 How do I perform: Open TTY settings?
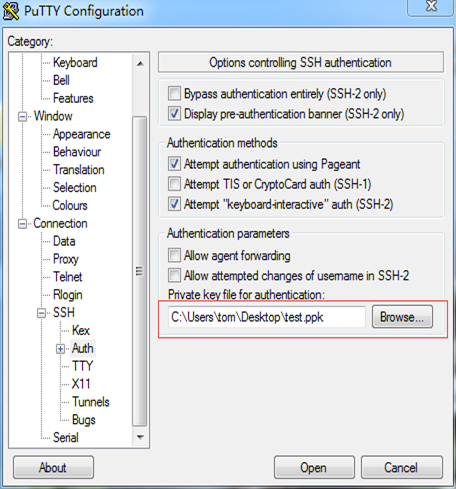(x=82, y=366)
